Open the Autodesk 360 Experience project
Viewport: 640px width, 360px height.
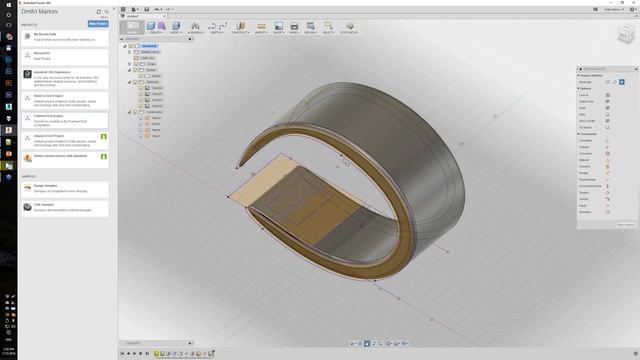pyautogui.click(x=65, y=79)
